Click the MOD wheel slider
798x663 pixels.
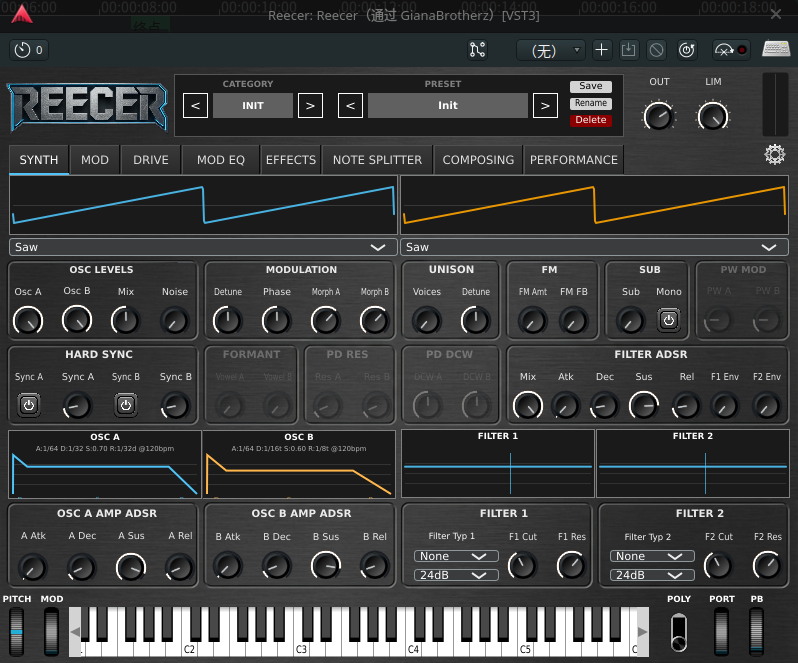pyautogui.click(x=51, y=631)
